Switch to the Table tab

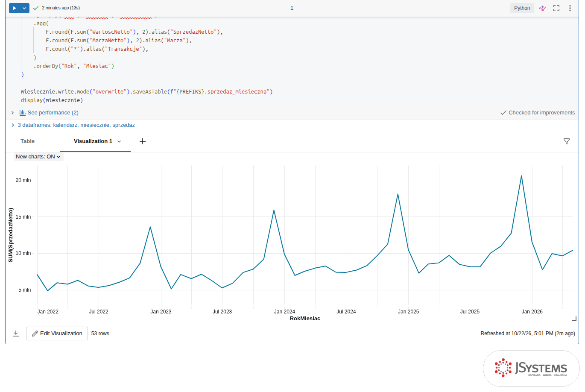coord(27,141)
